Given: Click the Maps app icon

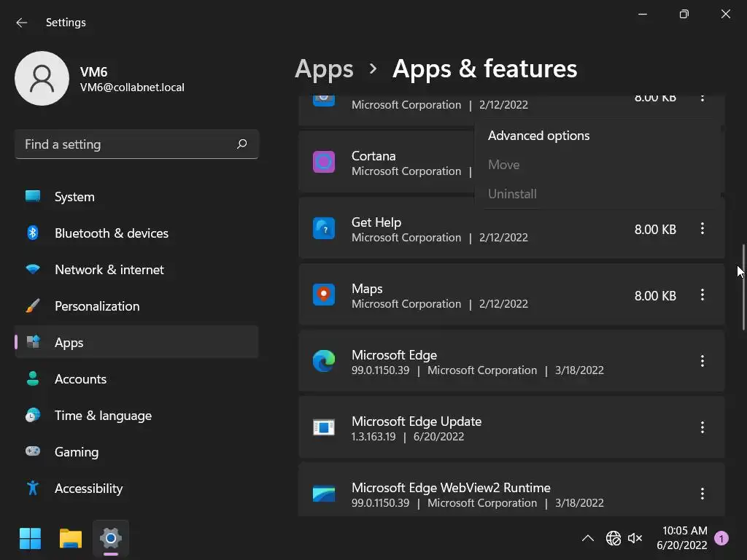Looking at the screenshot, I should coord(324,295).
